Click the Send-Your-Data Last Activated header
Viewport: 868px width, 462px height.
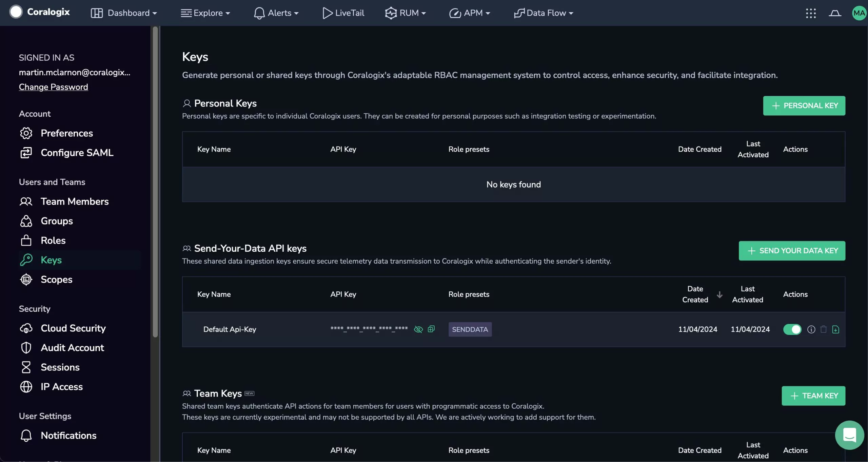click(748, 295)
